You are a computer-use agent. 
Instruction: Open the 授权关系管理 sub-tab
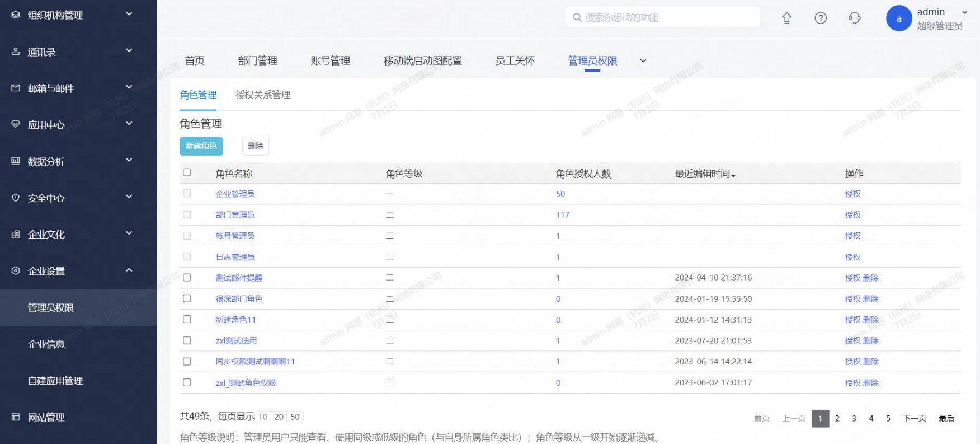pyautogui.click(x=263, y=95)
